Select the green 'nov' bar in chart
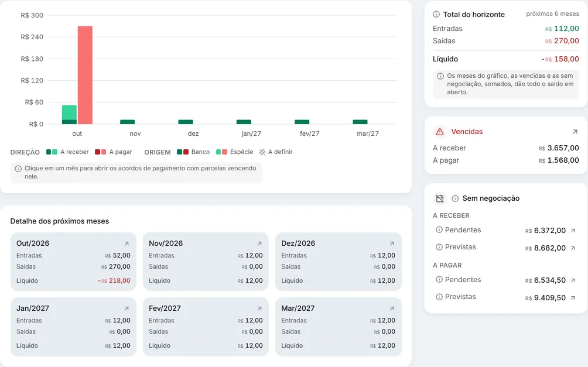The height and width of the screenshot is (367, 588). click(x=128, y=122)
